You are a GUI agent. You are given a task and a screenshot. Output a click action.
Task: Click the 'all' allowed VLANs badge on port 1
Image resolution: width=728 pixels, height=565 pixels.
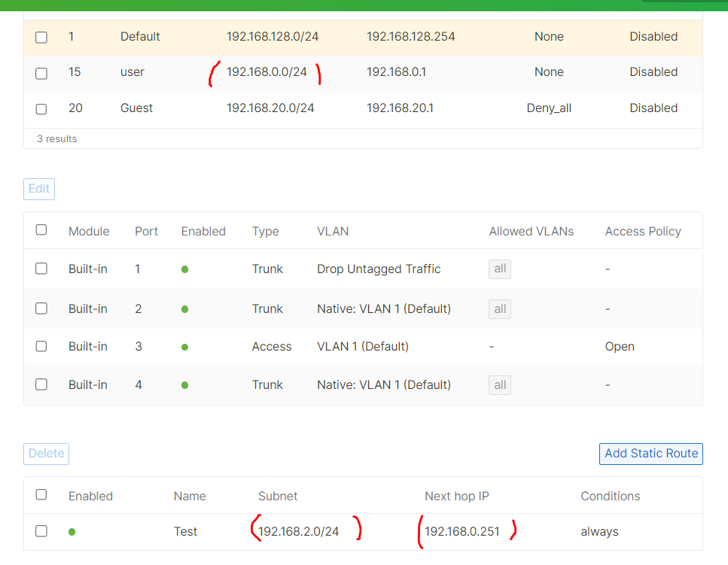tap(499, 269)
